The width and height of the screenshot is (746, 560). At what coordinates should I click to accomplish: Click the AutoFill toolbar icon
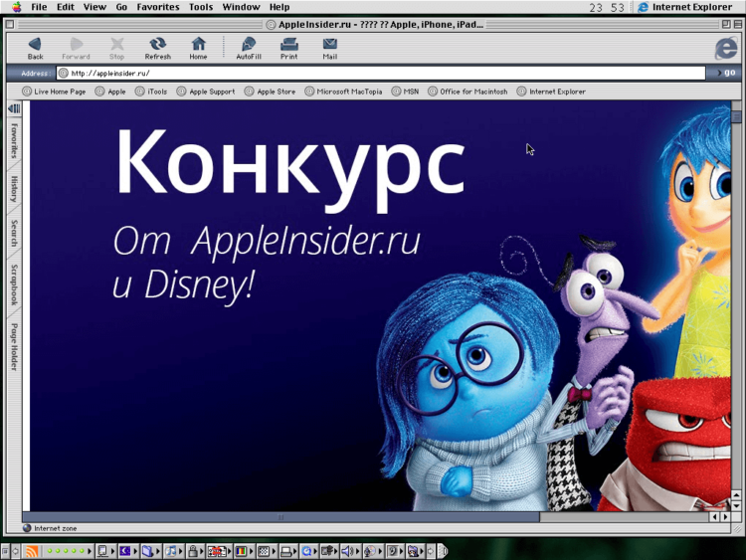click(249, 49)
